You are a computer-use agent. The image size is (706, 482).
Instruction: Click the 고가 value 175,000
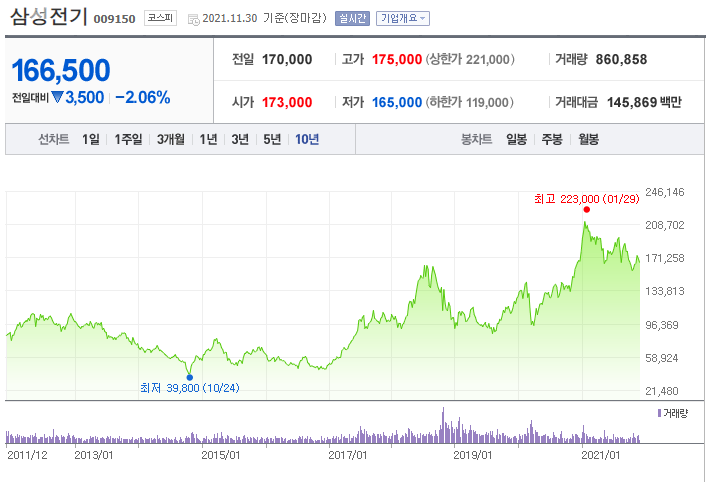pos(397,59)
